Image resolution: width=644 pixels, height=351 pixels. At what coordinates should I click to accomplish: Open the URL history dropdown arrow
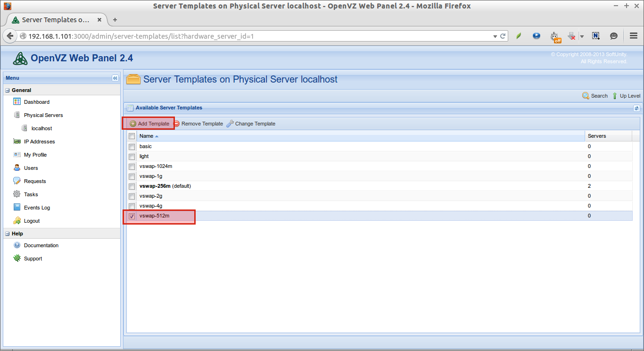coord(495,36)
